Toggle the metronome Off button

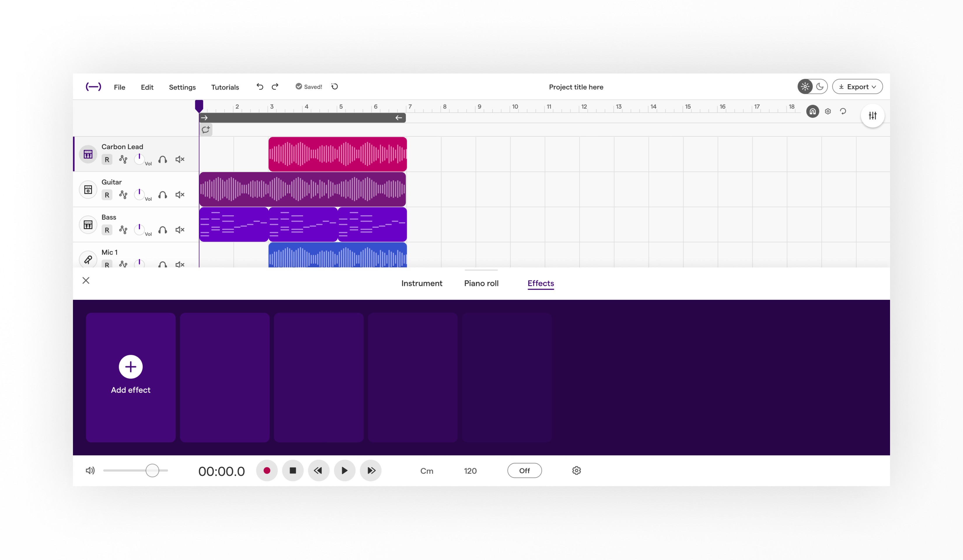(x=525, y=470)
